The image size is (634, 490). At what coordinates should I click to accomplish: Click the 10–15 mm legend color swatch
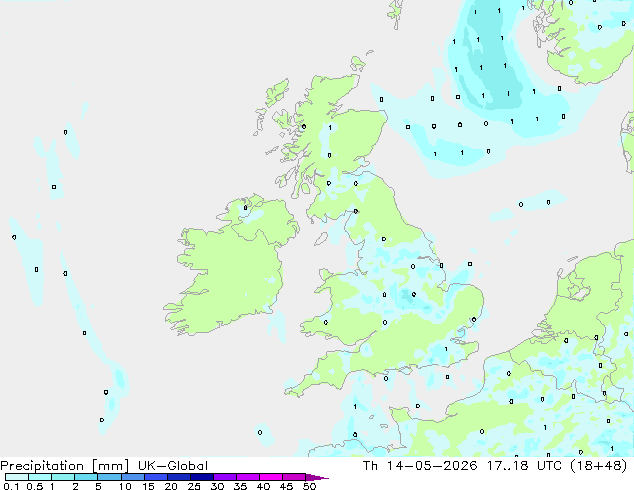pyautogui.click(x=133, y=477)
